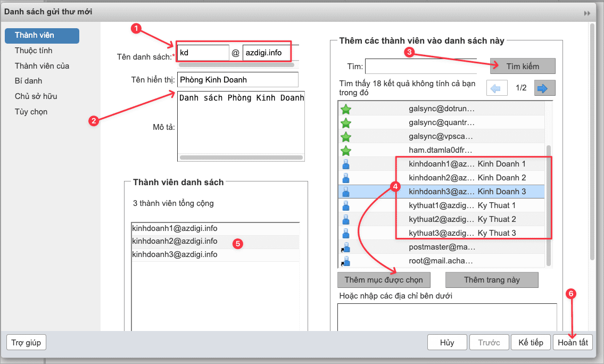Click the next page blue arrow

tap(544, 88)
